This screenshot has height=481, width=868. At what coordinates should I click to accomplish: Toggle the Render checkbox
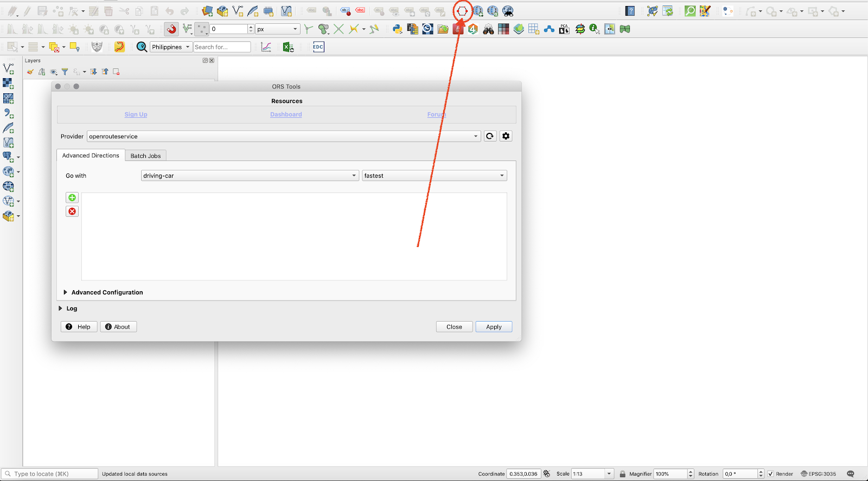click(770, 474)
